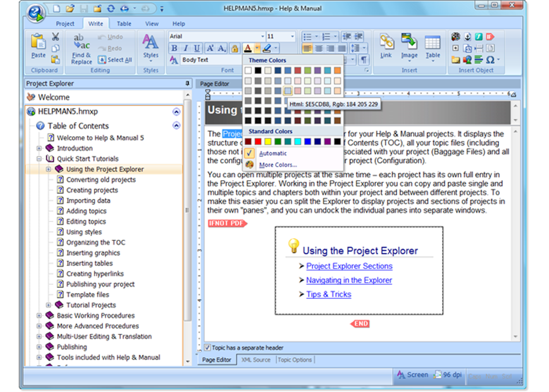
Task: Click the Refresh icon in quick access toolbar
Action: coord(111,9)
